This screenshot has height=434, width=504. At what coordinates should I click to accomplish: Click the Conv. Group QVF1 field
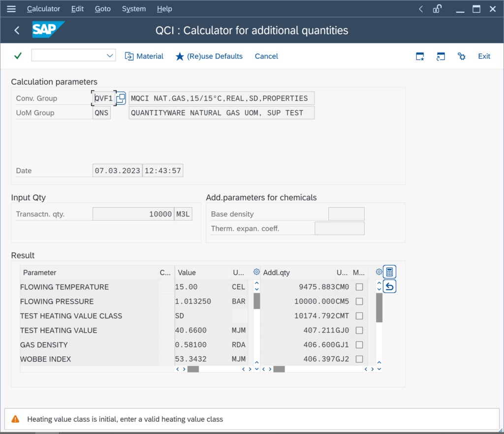[x=104, y=98]
